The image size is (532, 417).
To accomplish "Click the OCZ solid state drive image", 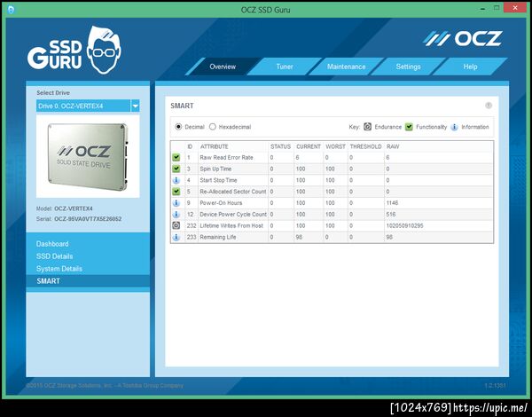I will [88, 156].
